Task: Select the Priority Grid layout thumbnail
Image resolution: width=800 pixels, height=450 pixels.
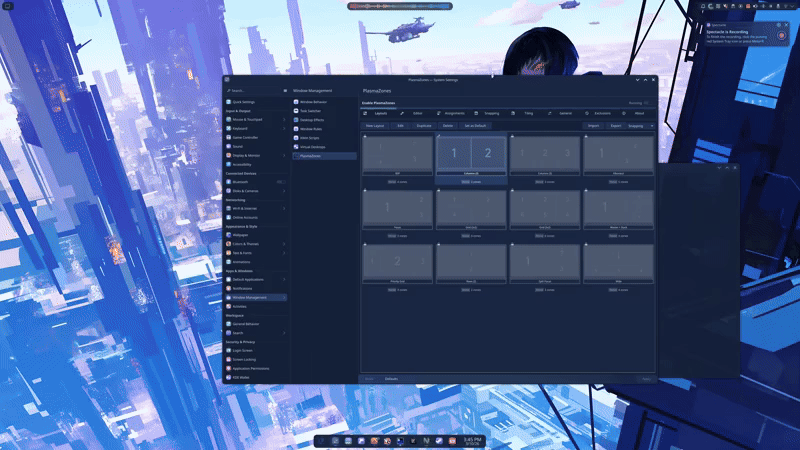Action: pos(397,263)
